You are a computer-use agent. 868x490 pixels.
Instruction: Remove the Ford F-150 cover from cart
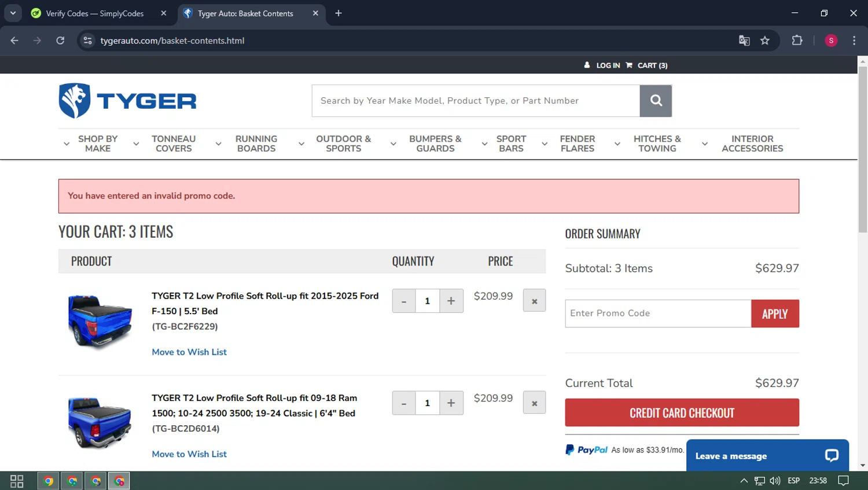click(534, 301)
